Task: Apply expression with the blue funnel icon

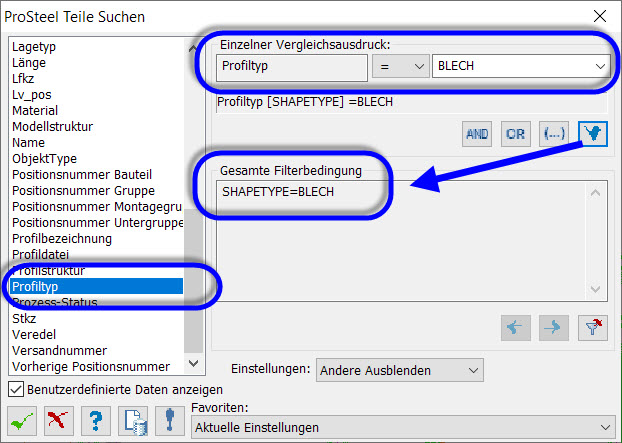Action: 593,134
